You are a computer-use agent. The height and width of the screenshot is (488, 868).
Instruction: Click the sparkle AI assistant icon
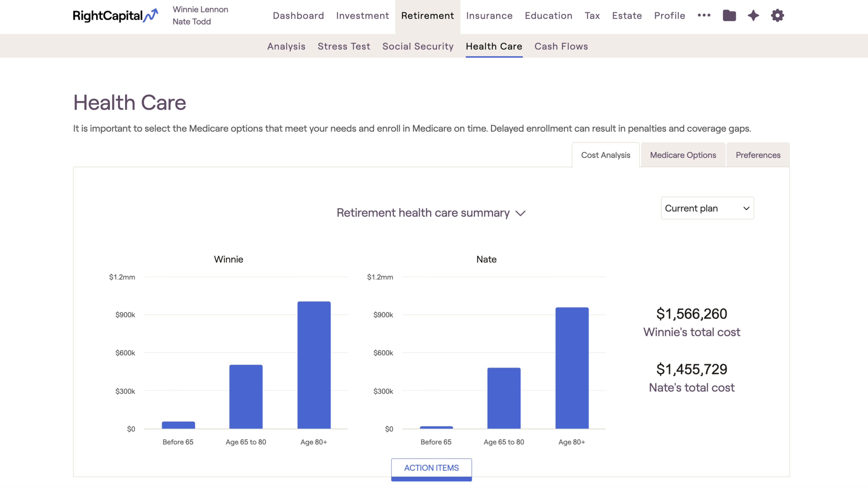pyautogui.click(x=753, y=16)
